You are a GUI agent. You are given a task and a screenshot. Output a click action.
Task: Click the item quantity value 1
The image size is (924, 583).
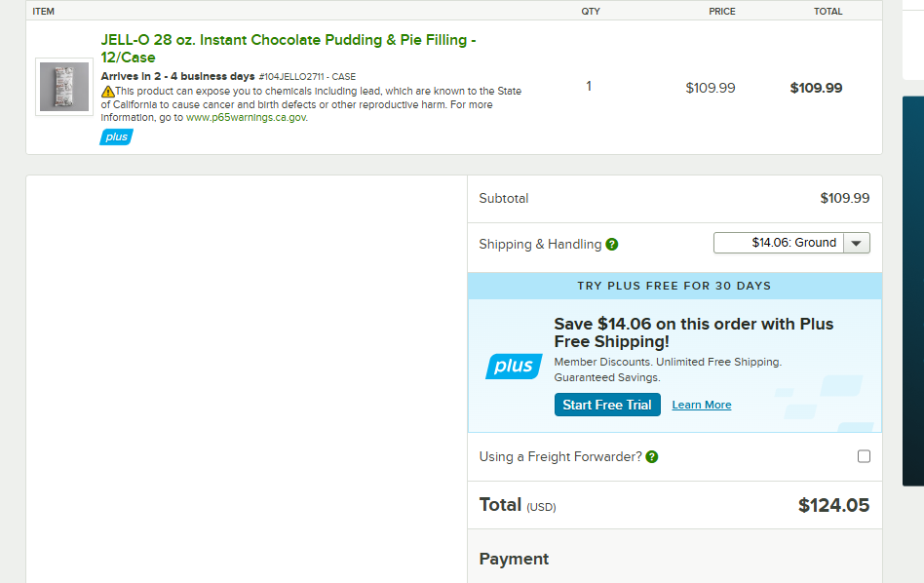click(x=589, y=87)
